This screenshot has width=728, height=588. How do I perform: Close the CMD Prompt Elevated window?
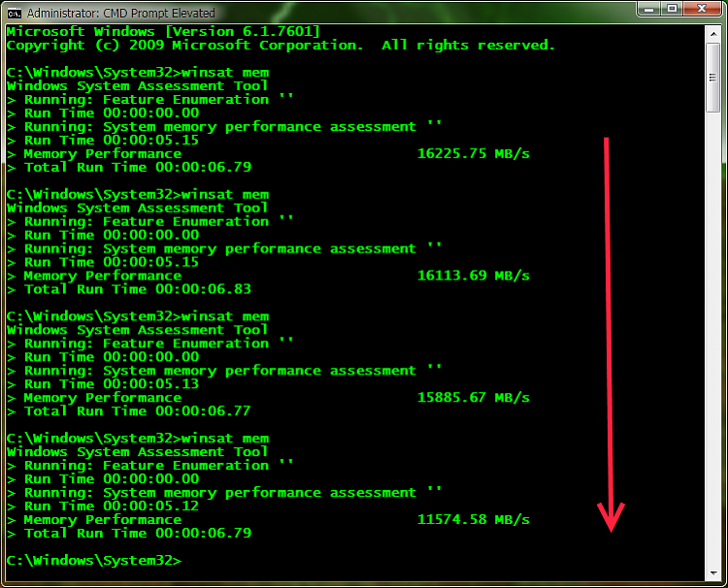pyautogui.click(x=702, y=9)
